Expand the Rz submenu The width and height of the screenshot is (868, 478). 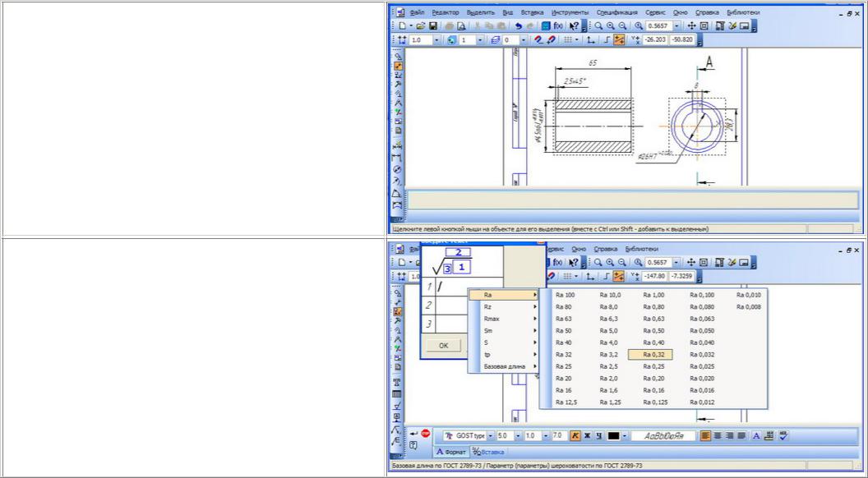pyautogui.click(x=503, y=307)
